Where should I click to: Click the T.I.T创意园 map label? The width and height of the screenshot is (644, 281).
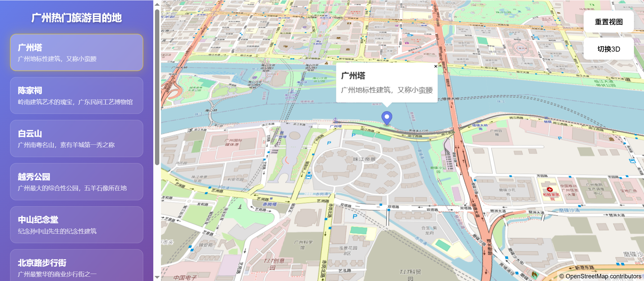pyautogui.click(x=273, y=264)
